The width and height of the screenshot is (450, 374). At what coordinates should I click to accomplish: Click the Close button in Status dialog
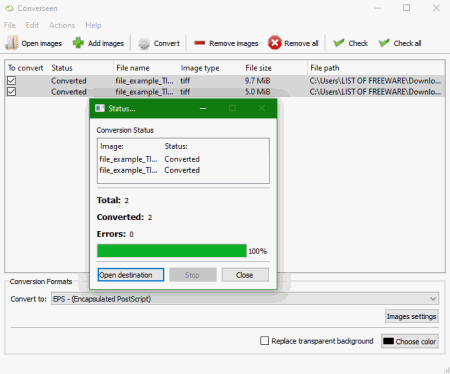click(x=245, y=275)
